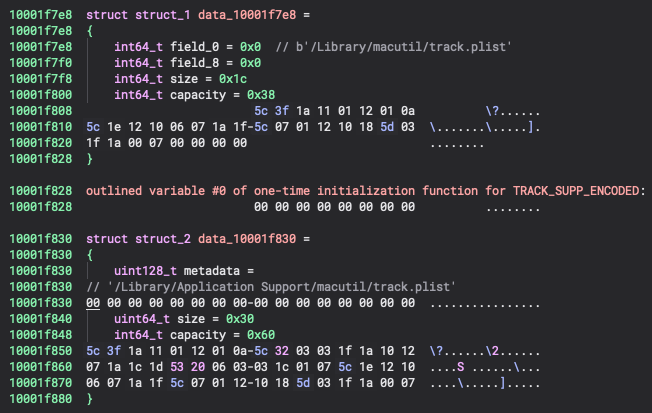Click address 10001f810 in the gutter
Screen dimensions: 652x413
(x=39, y=127)
